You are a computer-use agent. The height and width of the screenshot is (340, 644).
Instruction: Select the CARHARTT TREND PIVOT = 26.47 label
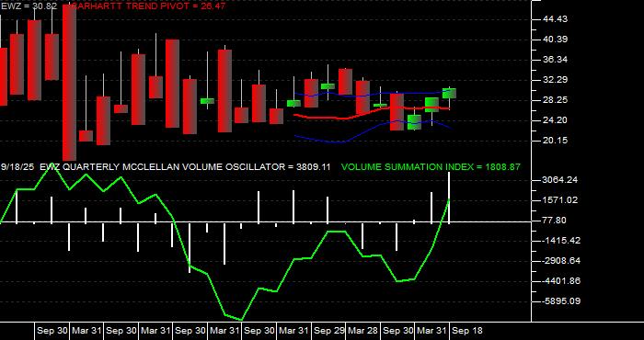coord(147,6)
